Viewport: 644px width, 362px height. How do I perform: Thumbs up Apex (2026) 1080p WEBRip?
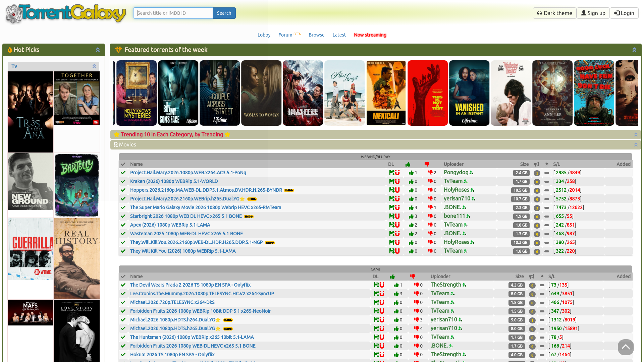click(x=411, y=225)
